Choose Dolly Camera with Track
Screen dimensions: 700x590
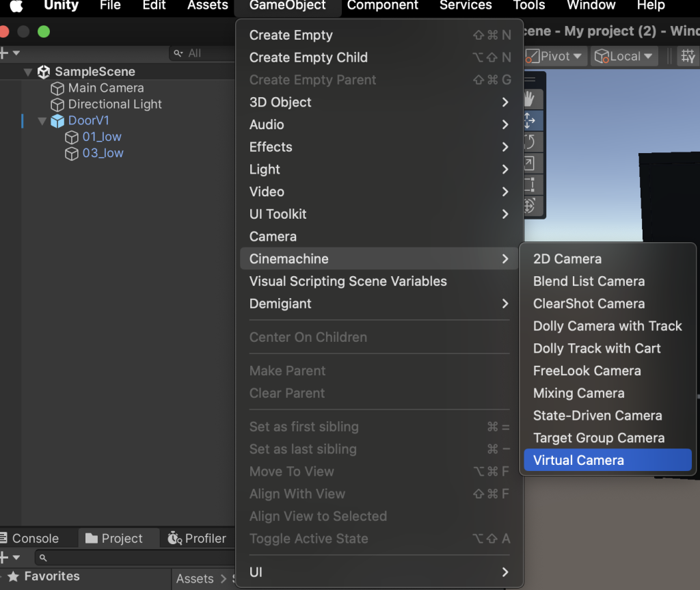coord(608,325)
